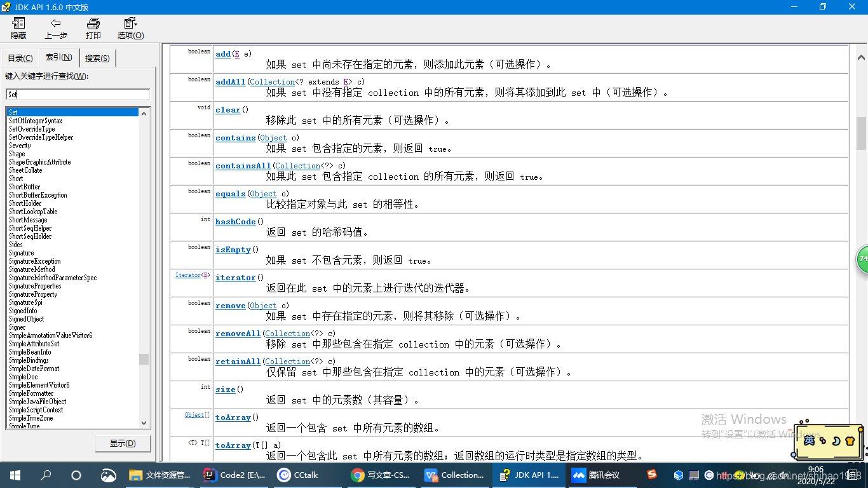The height and width of the screenshot is (488, 868).
Task: Follow the Collection link in addAll signature
Action: (272, 81)
